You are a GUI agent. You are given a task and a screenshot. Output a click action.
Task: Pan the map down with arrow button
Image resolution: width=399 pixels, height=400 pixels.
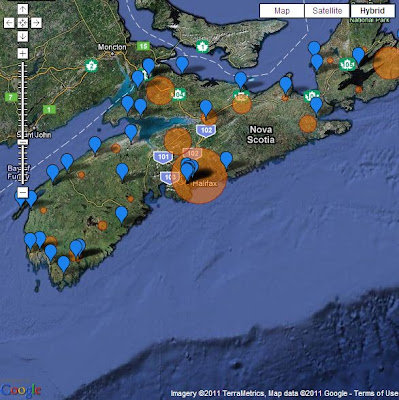[23, 36]
